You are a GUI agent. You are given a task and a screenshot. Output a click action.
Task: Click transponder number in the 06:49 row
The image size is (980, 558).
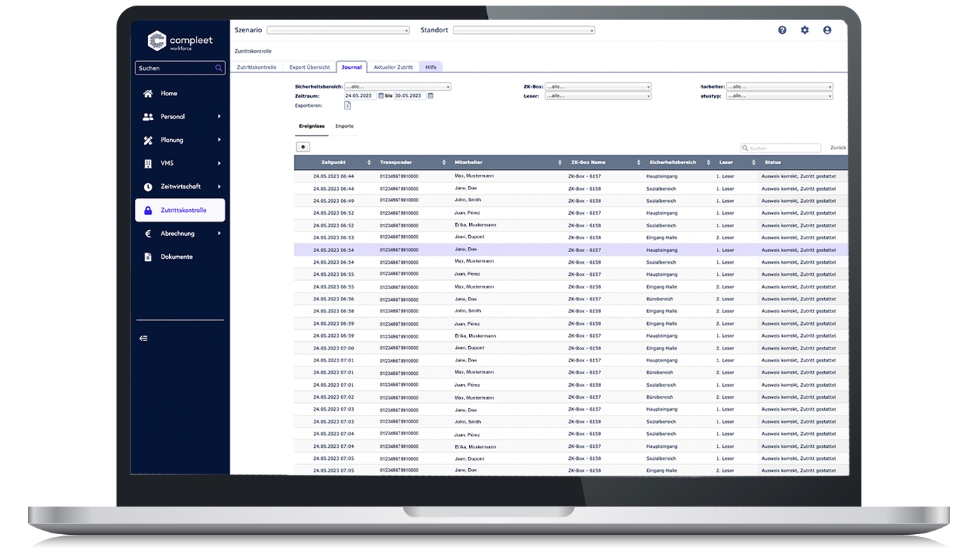pyautogui.click(x=399, y=201)
